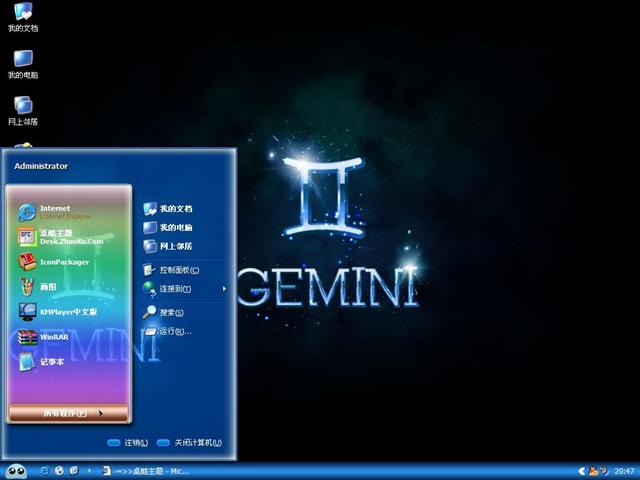Click the 20:47 clock in tray
The height and width of the screenshot is (480, 640).
(624, 471)
